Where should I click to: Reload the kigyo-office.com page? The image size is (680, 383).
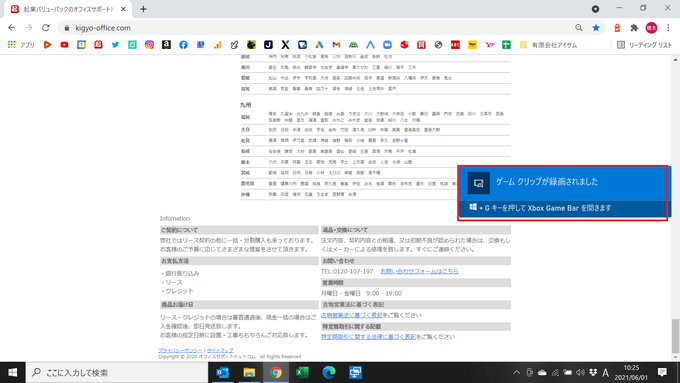46,28
